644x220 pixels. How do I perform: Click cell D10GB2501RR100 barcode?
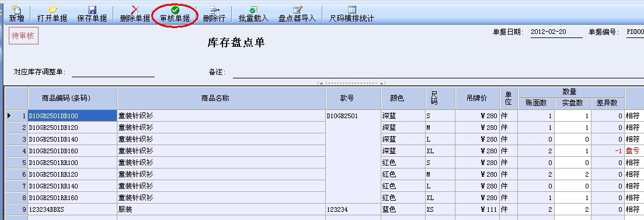[72, 163]
